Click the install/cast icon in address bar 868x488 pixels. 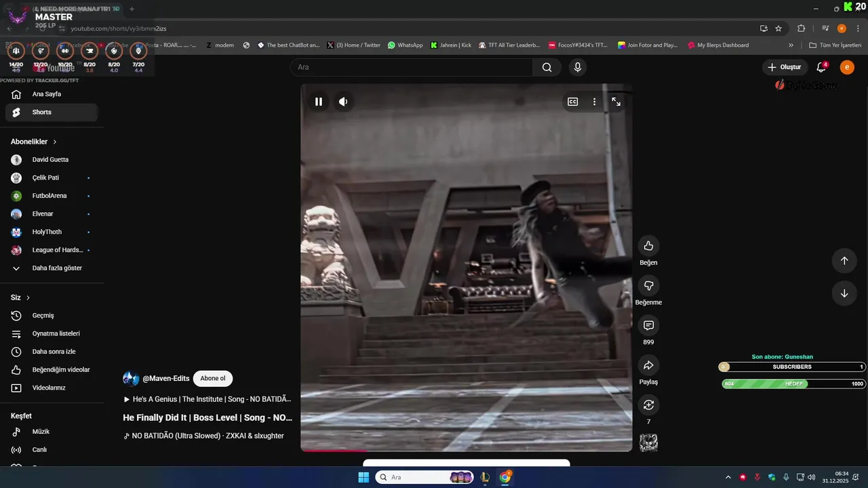pos(764,28)
